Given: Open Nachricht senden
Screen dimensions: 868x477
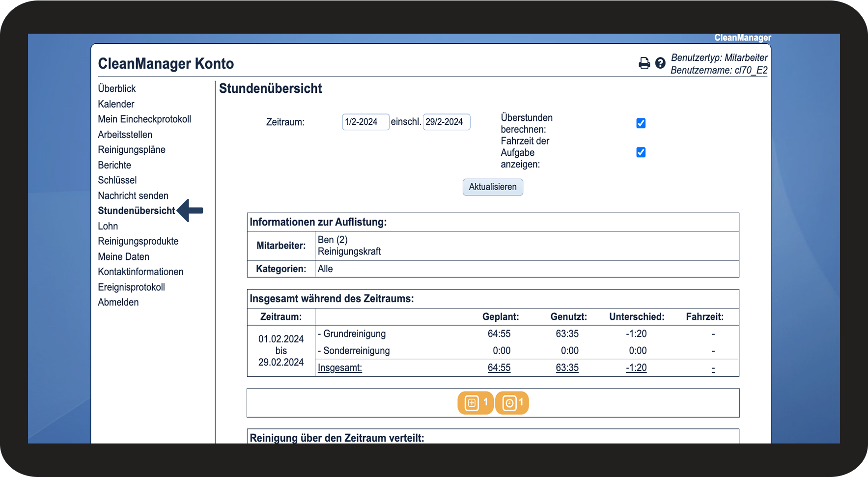Looking at the screenshot, I should (x=133, y=196).
